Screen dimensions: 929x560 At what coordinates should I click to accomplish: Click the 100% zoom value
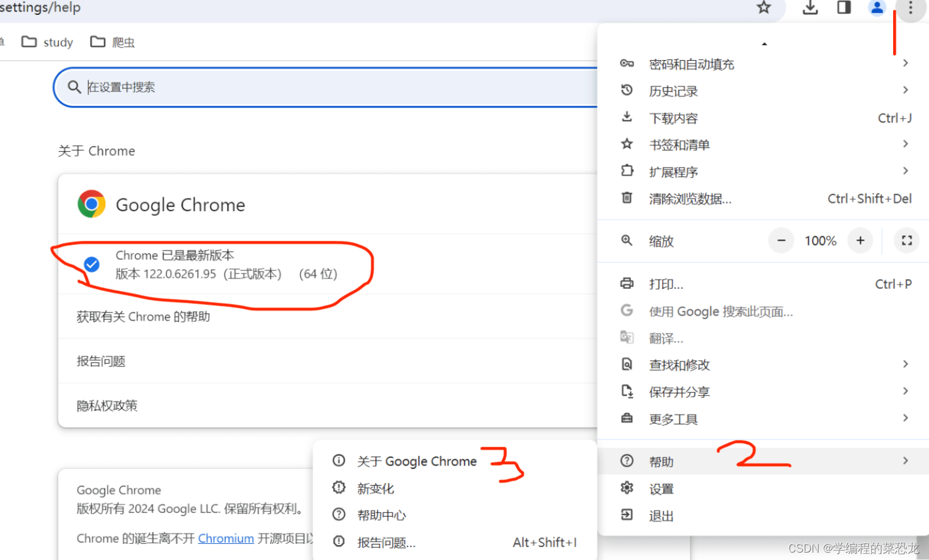click(821, 241)
